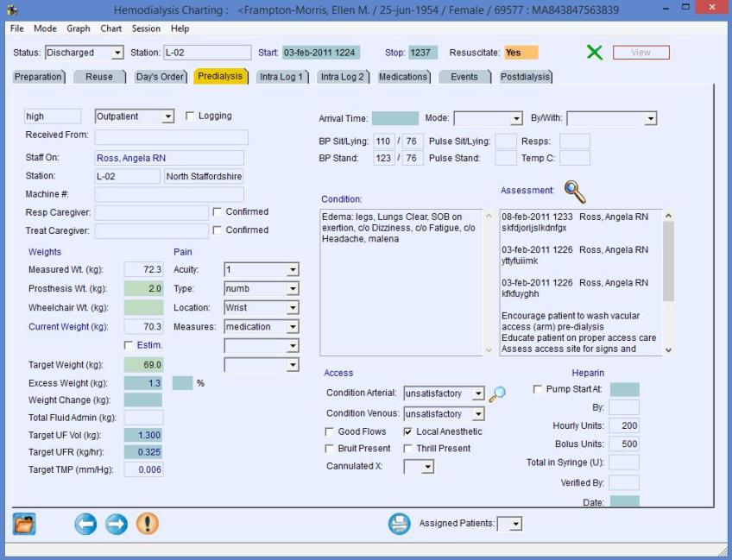Open the Mode menu
The image size is (732, 560).
click(x=45, y=28)
